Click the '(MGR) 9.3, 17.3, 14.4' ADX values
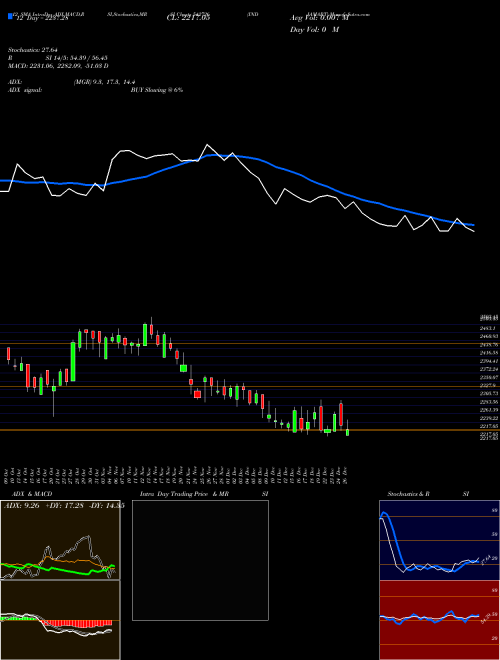Screen dimensions: 500x660 105,82
